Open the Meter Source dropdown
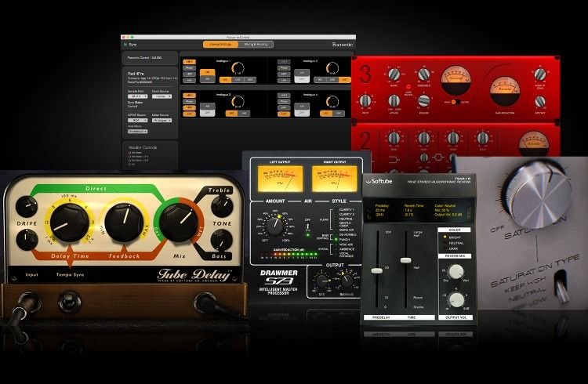Image resolution: width=588 pixels, height=384 pixels. (162, 121)
